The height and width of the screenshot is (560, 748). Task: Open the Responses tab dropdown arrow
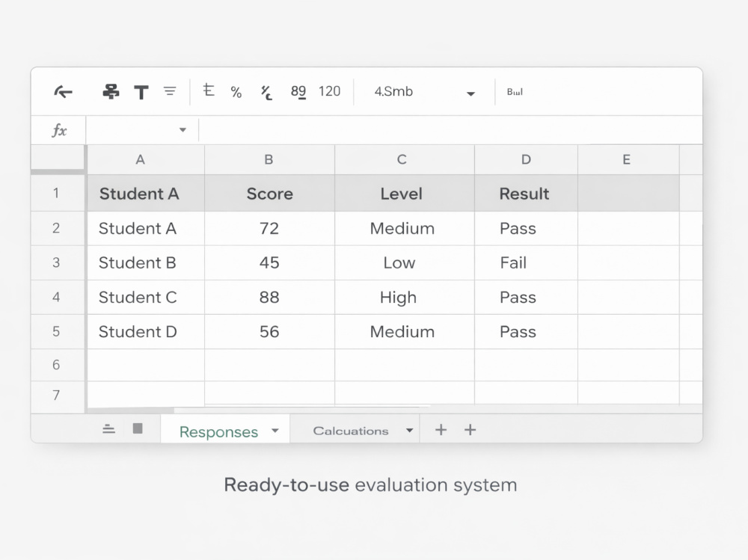click(x=275, y=430)
